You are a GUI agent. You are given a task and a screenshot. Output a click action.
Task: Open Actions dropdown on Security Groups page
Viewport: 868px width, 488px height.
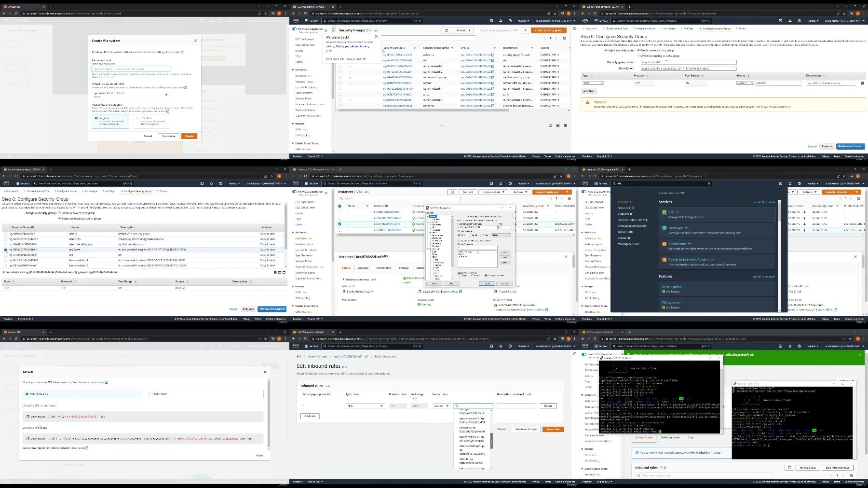463,30
